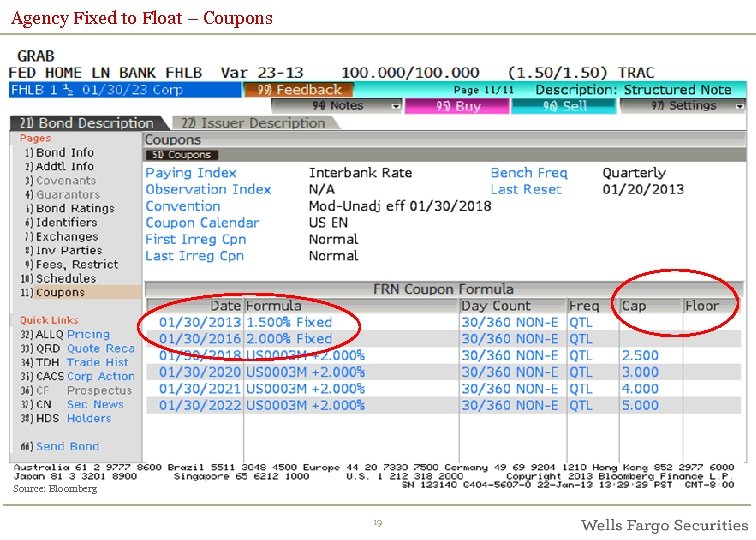Open the 6) Identifiers page
The height and width of the screenshot is (540, 756).
tap(61, 222)
